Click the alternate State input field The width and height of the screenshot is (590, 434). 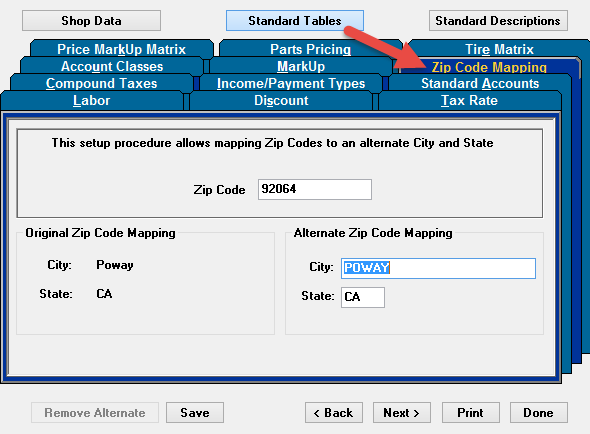[363, 297]
